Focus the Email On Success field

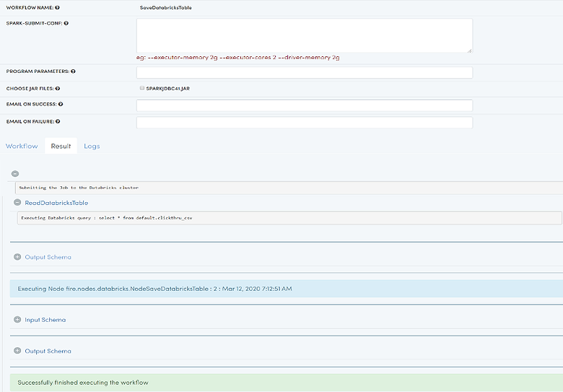305,105
